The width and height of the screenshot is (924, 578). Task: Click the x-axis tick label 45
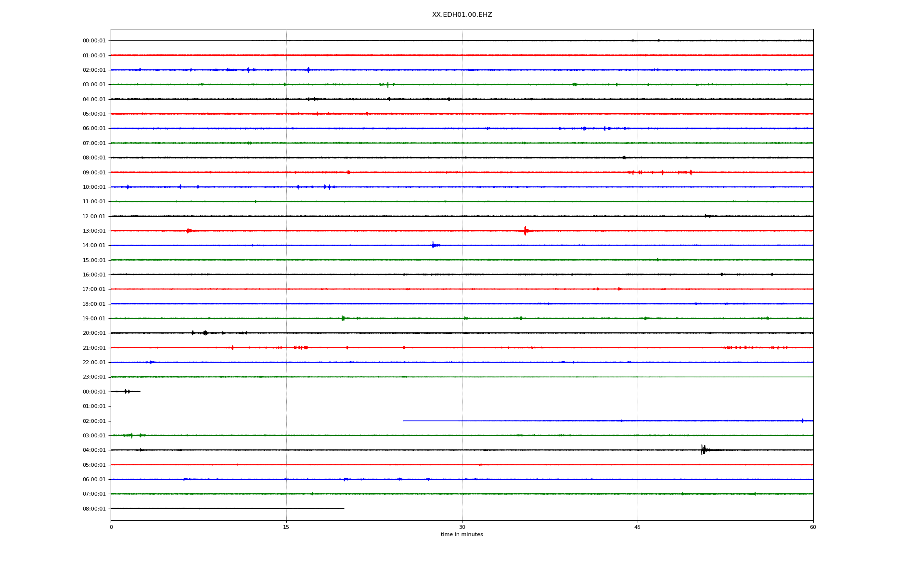(638, 527)
